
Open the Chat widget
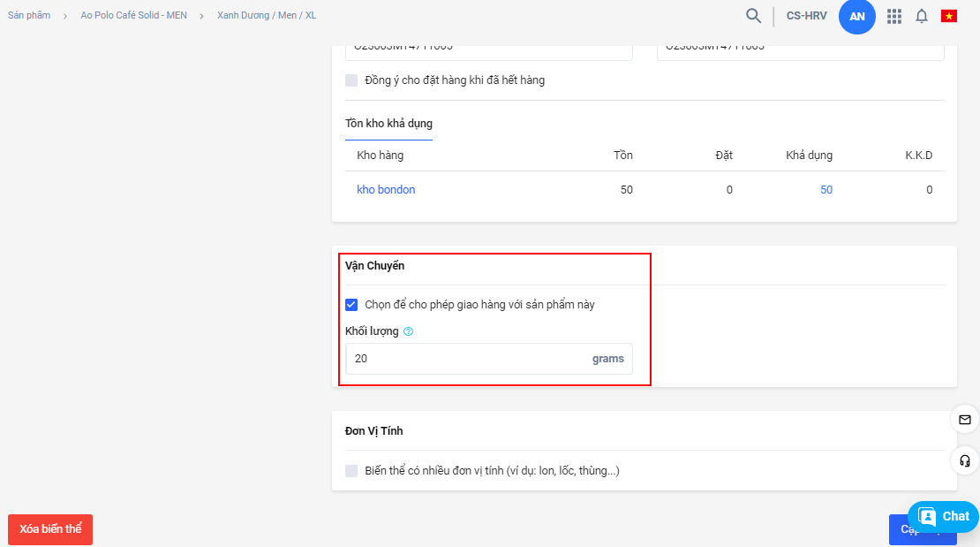(943, 517)
